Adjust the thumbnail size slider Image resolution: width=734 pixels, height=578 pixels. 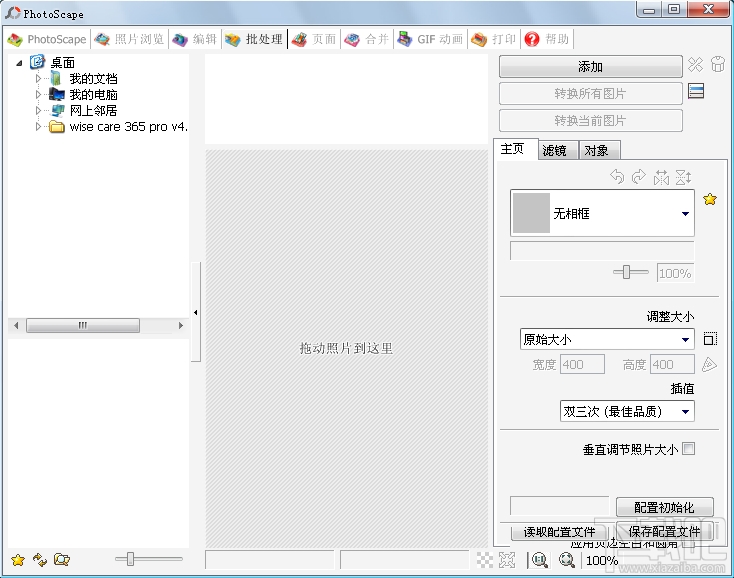pos(131,558)
